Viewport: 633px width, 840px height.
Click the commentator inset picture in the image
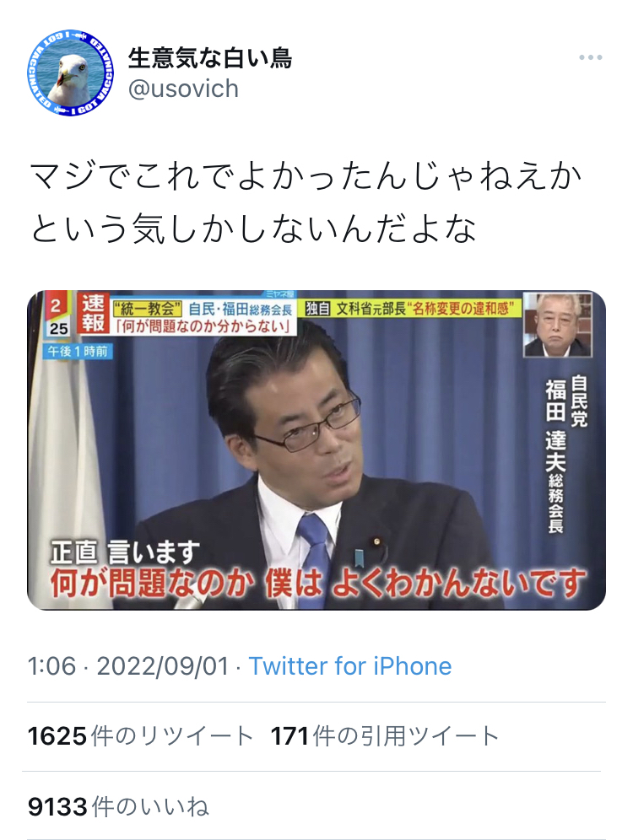pos(557,325)
